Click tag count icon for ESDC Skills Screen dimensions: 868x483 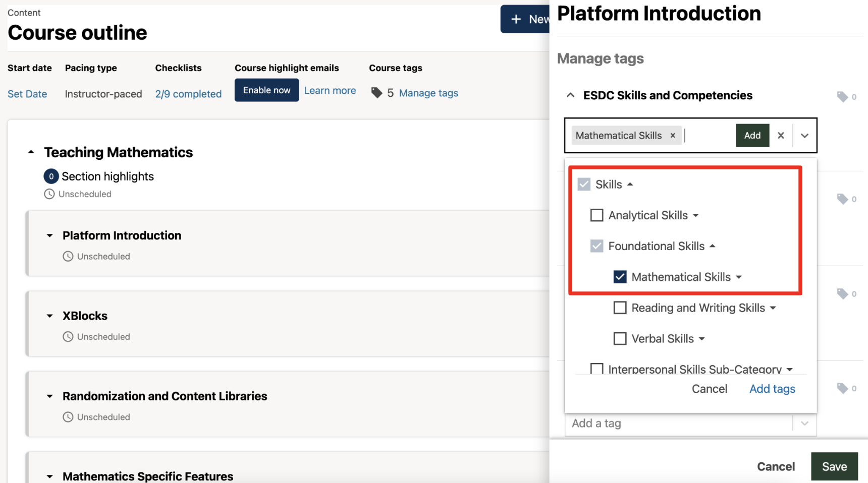(x=842, y=96)
